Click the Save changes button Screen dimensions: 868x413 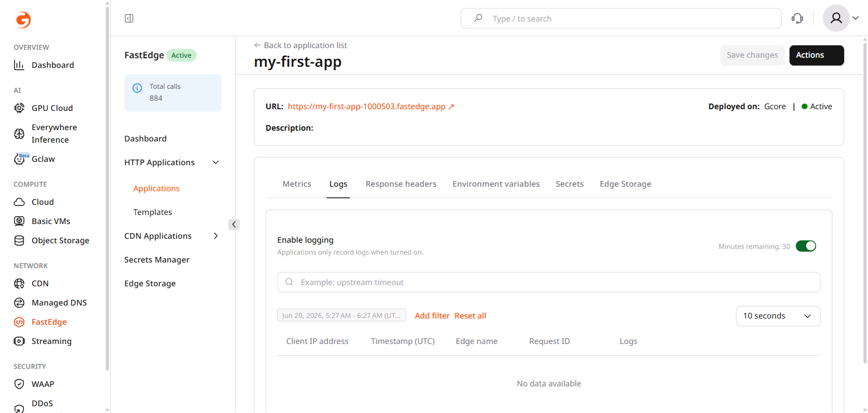752,55
